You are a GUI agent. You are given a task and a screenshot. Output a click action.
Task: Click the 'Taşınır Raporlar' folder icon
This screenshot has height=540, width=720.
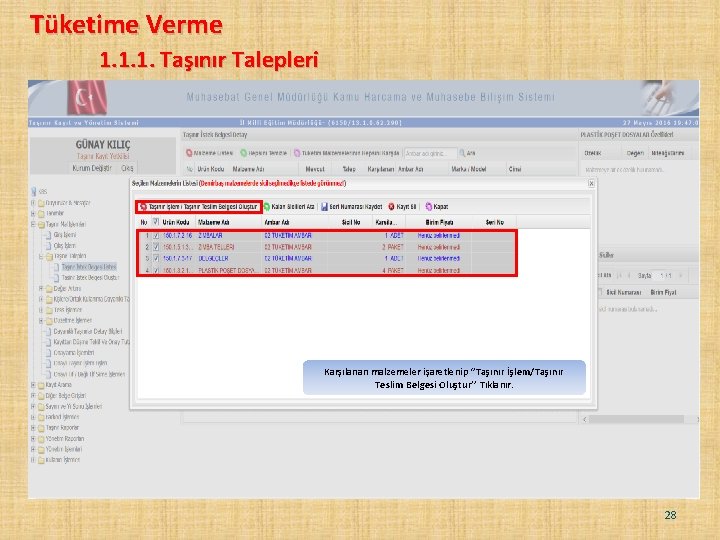tap(41, 428)
